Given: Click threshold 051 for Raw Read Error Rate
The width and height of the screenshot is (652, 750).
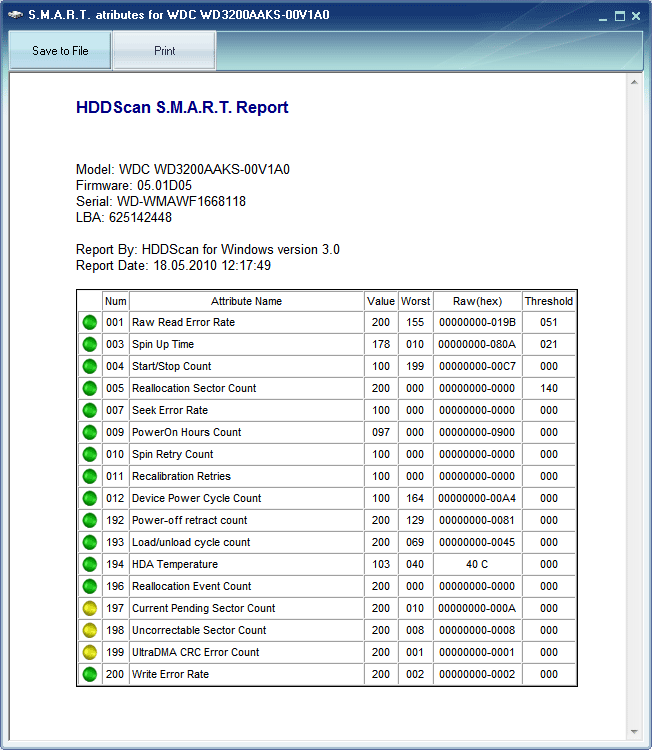Looking at the screenshot, I should pos(549,322).
